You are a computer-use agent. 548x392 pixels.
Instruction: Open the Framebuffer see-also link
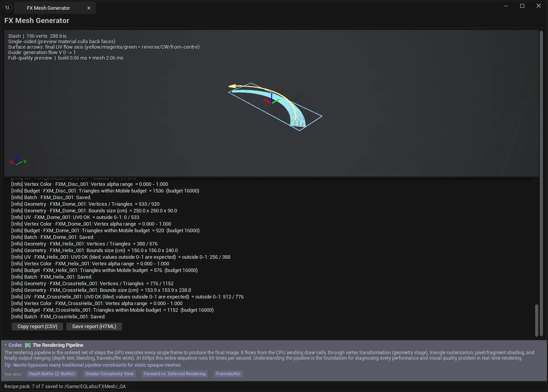(228, 374)
